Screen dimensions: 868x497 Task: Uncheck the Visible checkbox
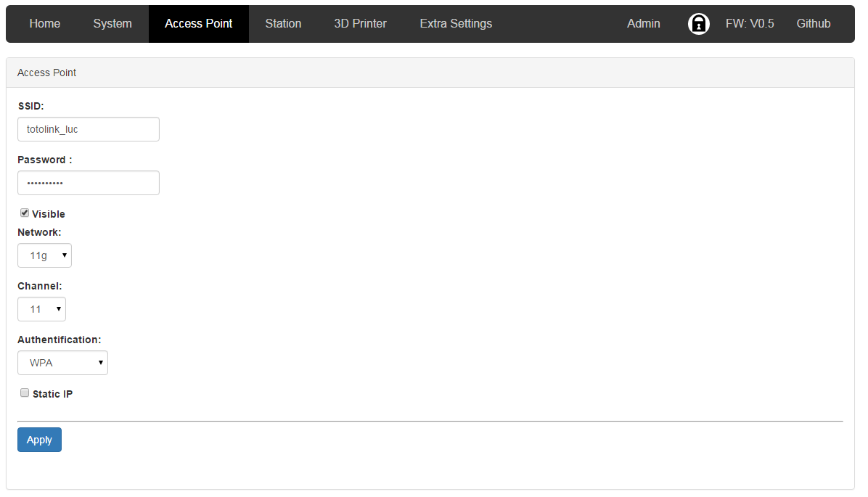pos(25,213)
